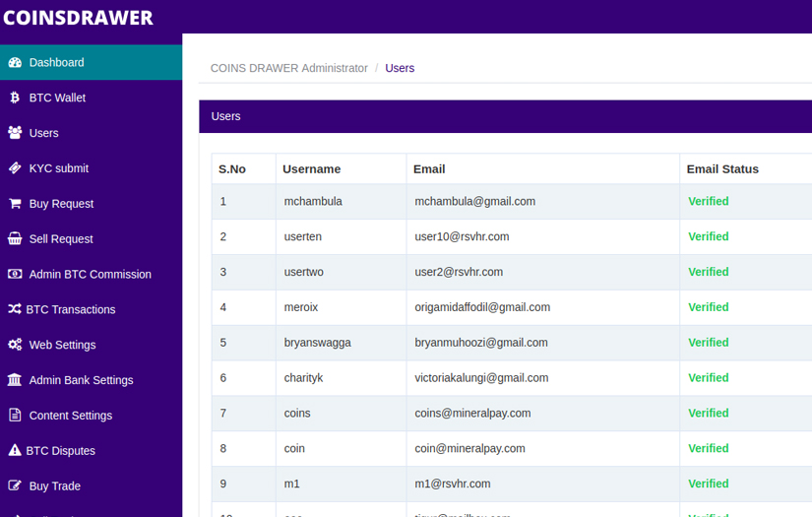The width and height of the screenshot is (812, 517).
Task: Click the gears icon for Web Settings
Action: pyautogui.click(x=15, y=345)
